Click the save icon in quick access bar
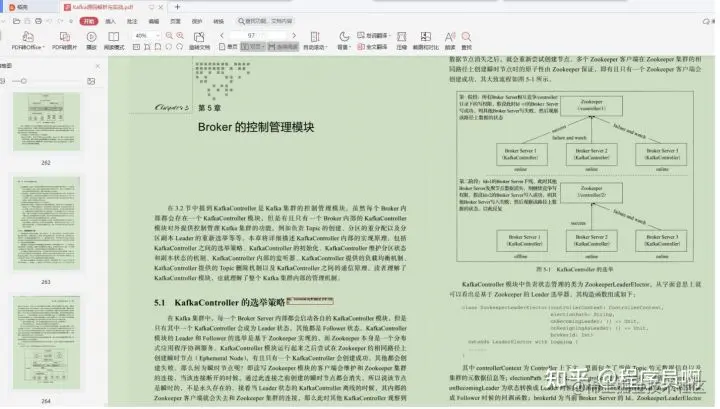The width and height of the screenshot is (720, 409). (x=28, y=21)
